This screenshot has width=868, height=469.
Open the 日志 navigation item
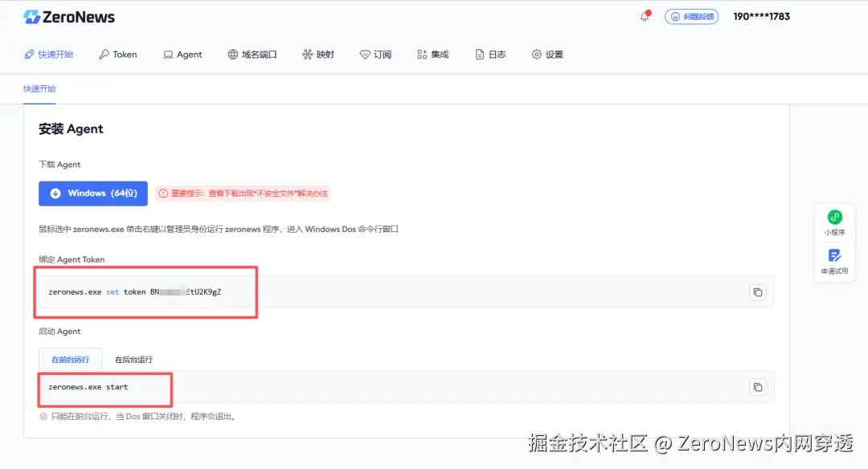(490, 54)
